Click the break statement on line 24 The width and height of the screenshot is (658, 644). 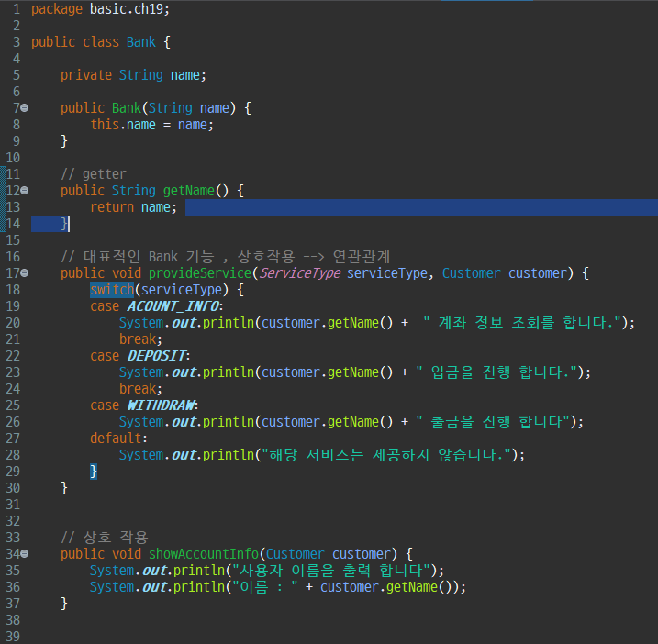pos(140,388)
